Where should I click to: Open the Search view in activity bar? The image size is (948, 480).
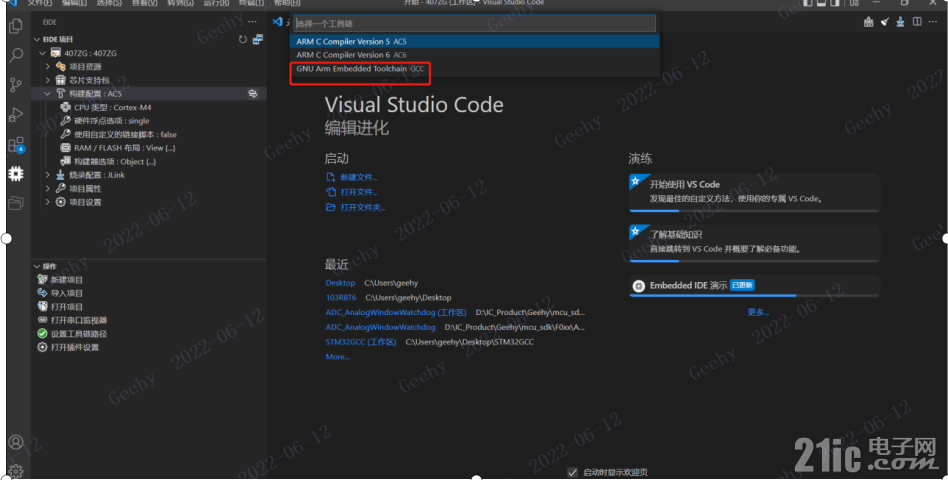[16, 55]
